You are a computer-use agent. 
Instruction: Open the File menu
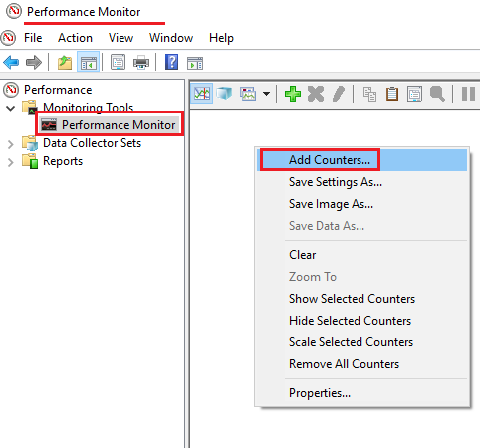click(33, 38)
